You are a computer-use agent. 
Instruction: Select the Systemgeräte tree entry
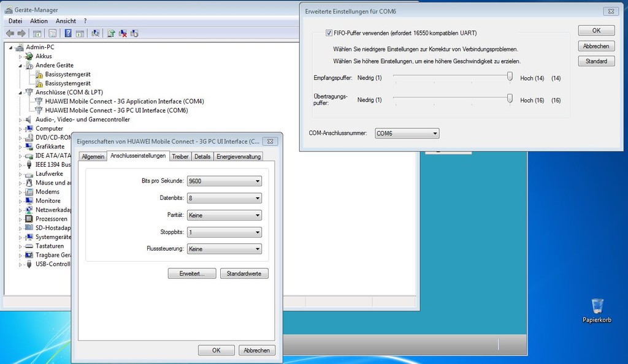(53, 237)
